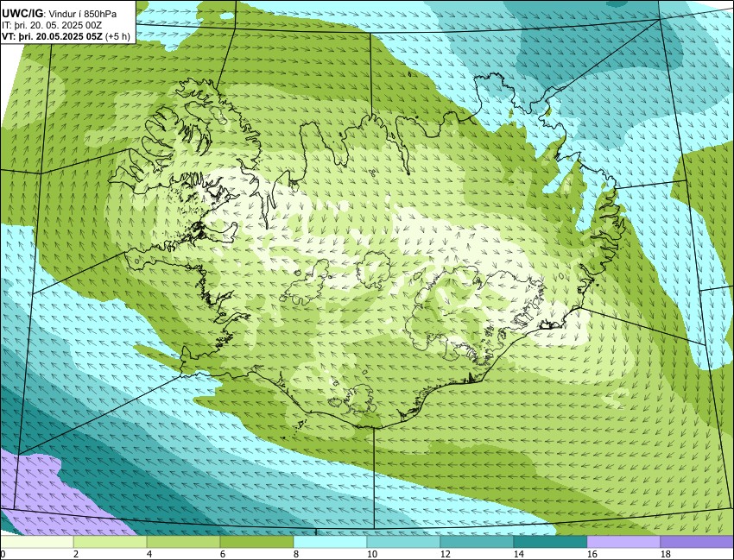The image size is (734, 560).
Task: Pick the light yellow-green 2–4 legend swatch
Action: point(110,542)
